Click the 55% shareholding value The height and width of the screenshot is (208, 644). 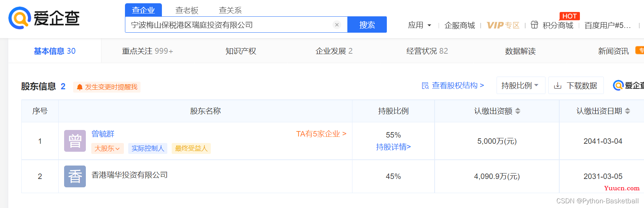(393, 135)
